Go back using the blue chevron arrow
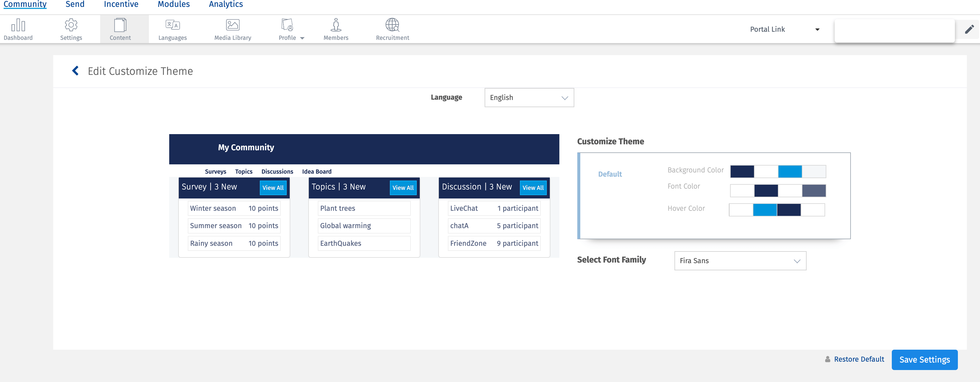 click(x=75, y=71)
